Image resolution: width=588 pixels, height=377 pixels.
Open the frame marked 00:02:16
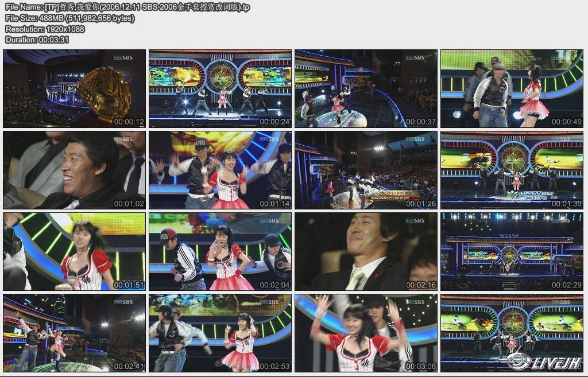(x=366, y=251)
